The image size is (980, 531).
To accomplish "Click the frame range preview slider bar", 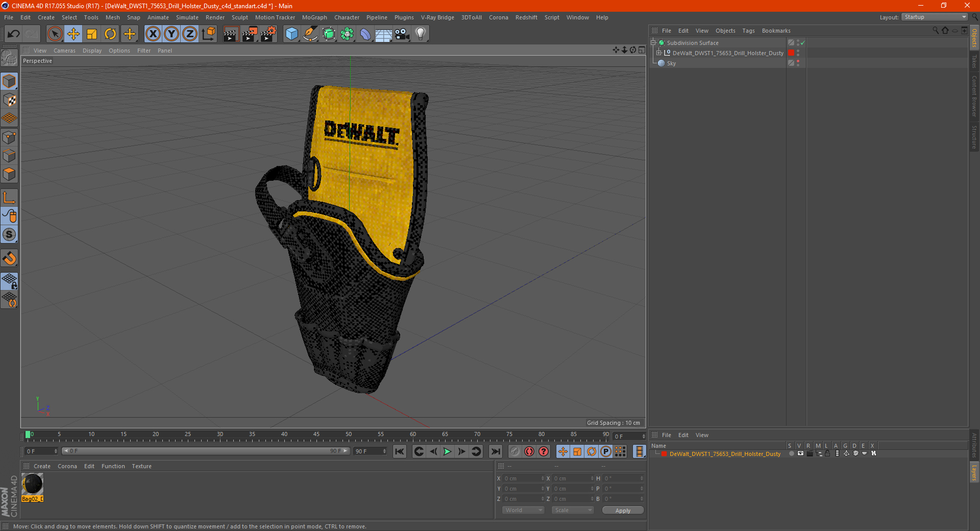I will pyautogui.click(x=206, y=451).
